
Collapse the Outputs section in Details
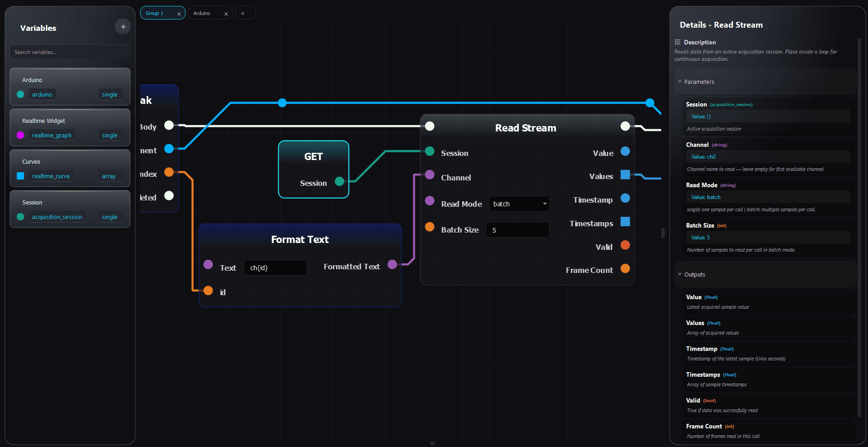[x=679, y=274]
